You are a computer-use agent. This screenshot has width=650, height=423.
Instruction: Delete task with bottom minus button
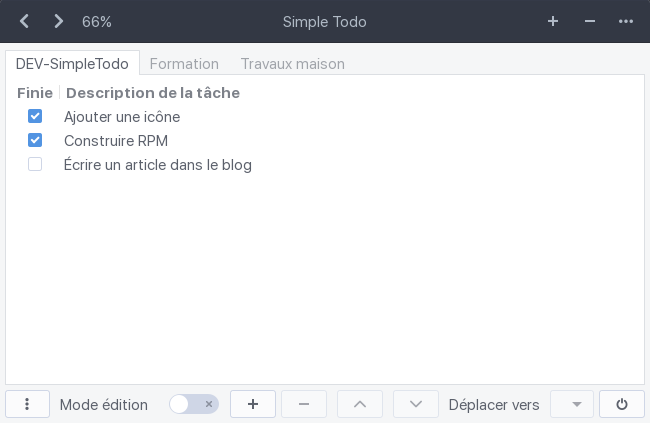click(x=304, y=404)
